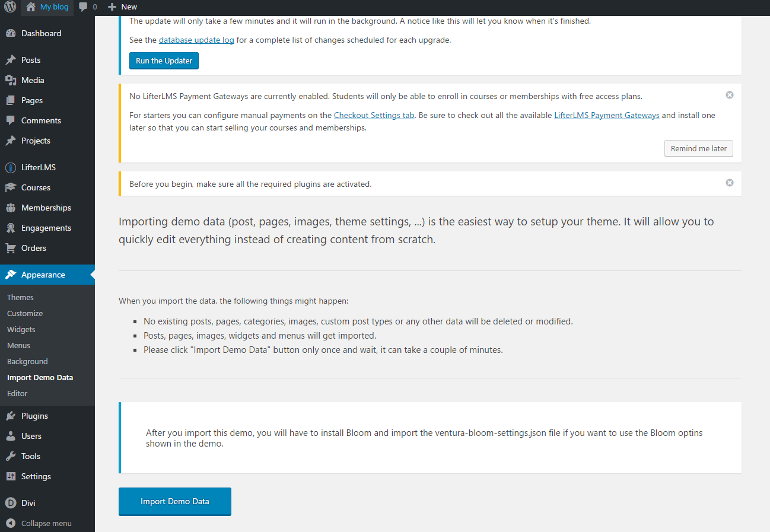Open Menus under Appearance
The image size is (770, 532).
18,345
